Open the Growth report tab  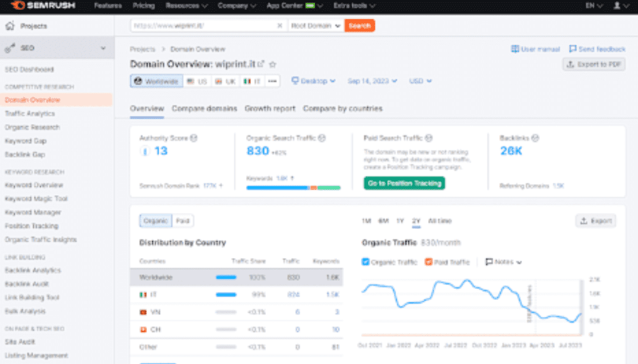270,108
